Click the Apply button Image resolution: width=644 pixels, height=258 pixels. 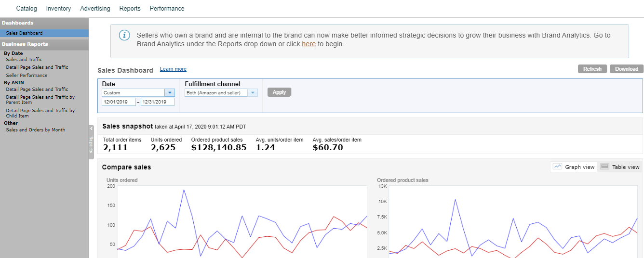coord(279,92)
